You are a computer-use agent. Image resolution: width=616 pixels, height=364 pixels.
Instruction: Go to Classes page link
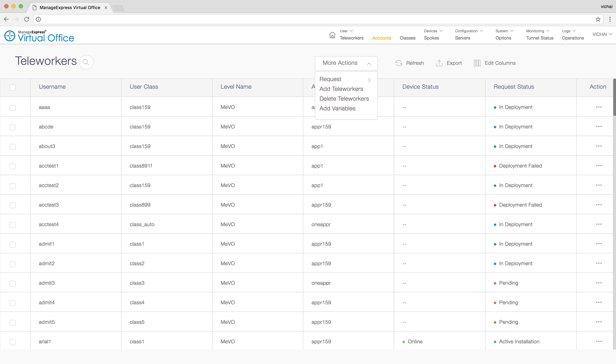(x=407, y=38)
